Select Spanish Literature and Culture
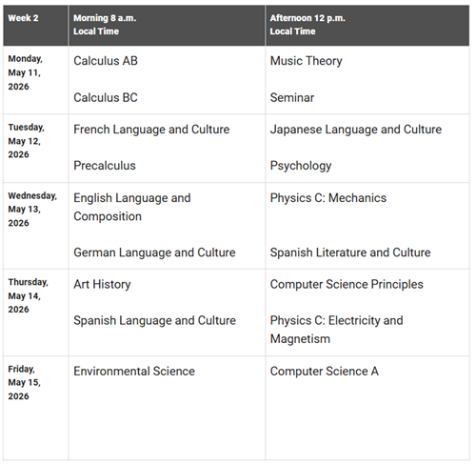Screen dimensions: 476x464 350,252
